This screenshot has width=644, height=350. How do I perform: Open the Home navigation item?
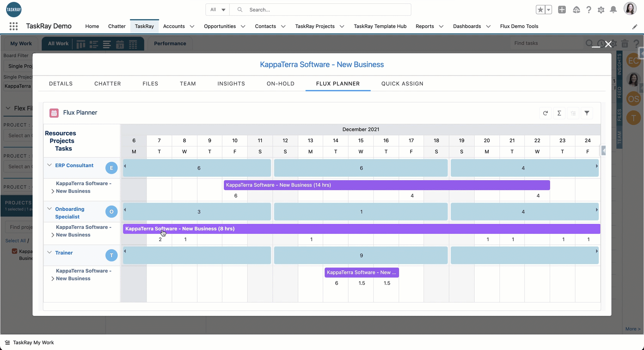point(92,26)
